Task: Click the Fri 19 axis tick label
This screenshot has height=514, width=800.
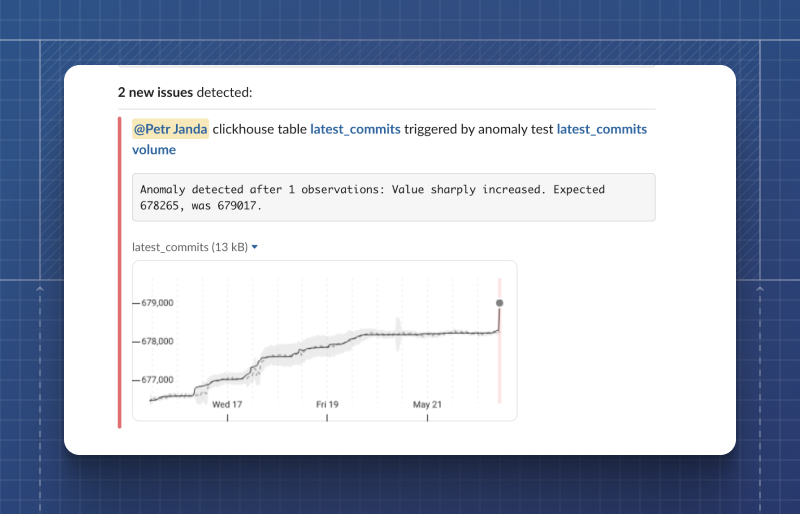Action: point(327,404)
